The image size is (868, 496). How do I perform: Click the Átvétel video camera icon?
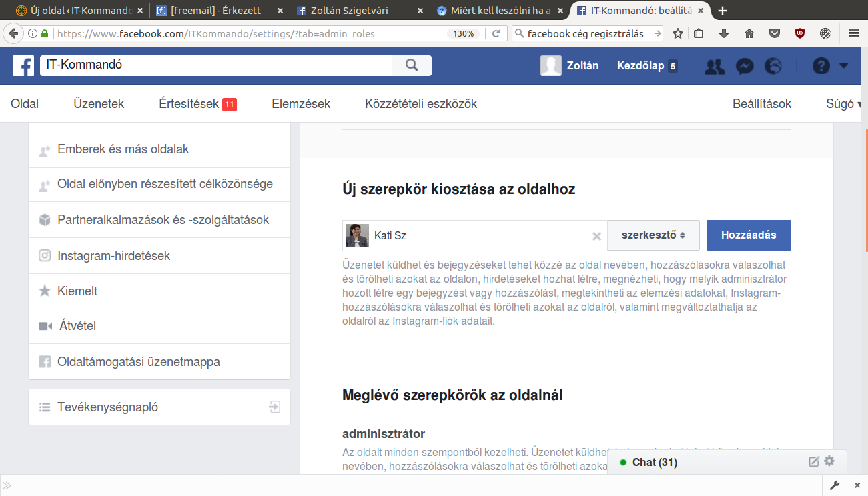pos(45,326)
